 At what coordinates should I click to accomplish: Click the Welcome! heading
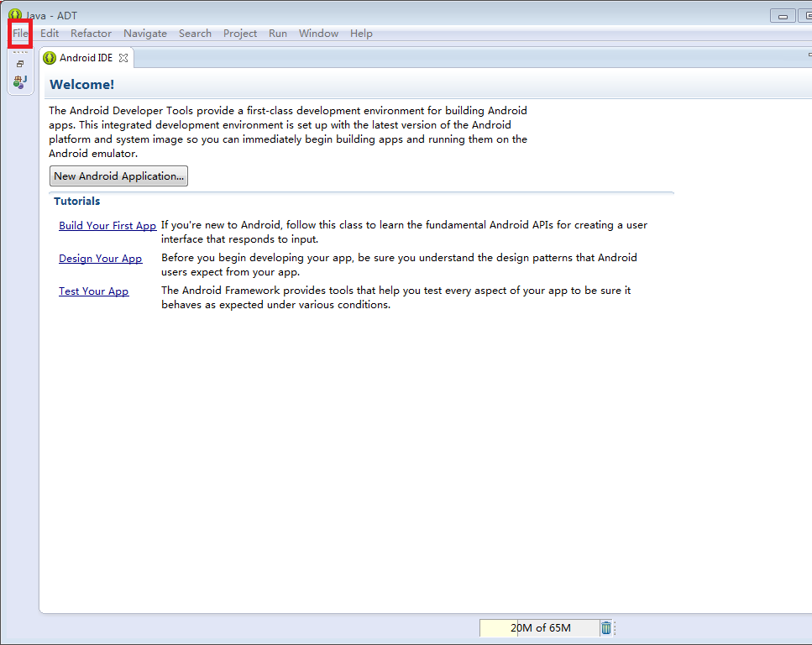click(81, 85)
